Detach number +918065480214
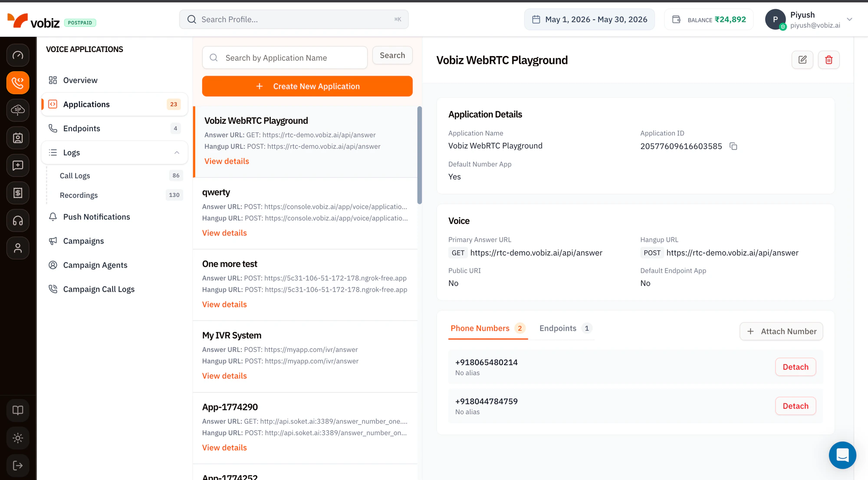The width and height of the screenshot is (868, 480). click(x=796, y=367)
